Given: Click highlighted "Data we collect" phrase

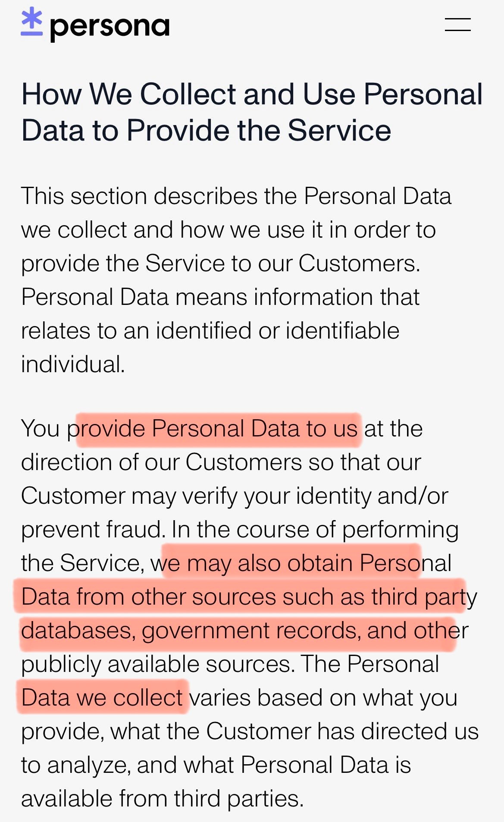Looking at the screenshot, I should click(103, 698).
